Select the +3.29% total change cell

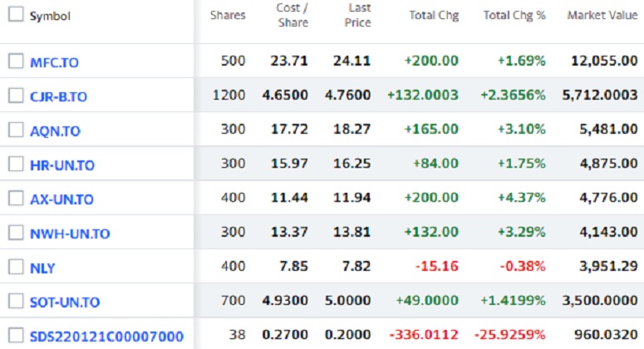[521, 232]
